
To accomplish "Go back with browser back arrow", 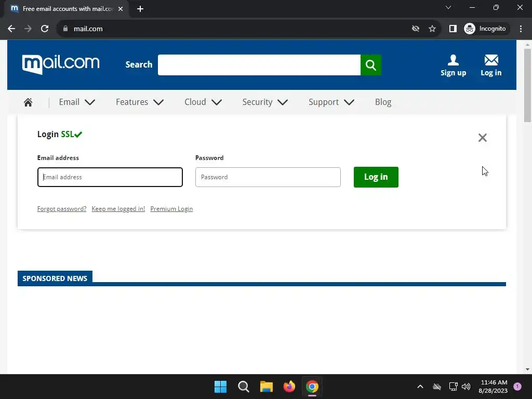I will (11, 29).
